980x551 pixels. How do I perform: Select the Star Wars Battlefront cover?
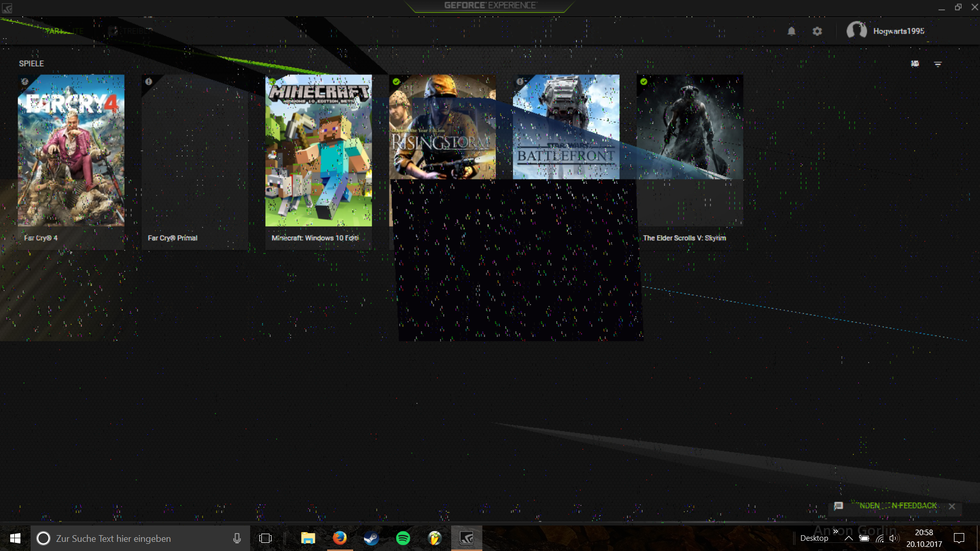[x=566, y=127]
